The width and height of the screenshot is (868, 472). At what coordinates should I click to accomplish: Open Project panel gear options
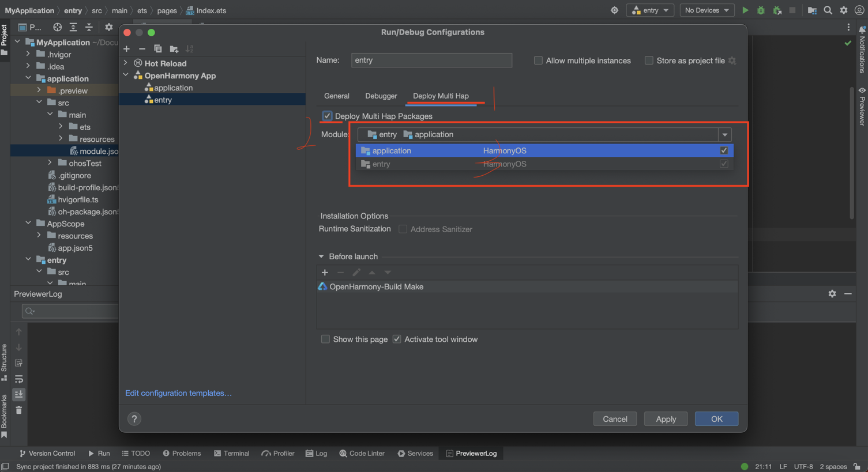108,27
